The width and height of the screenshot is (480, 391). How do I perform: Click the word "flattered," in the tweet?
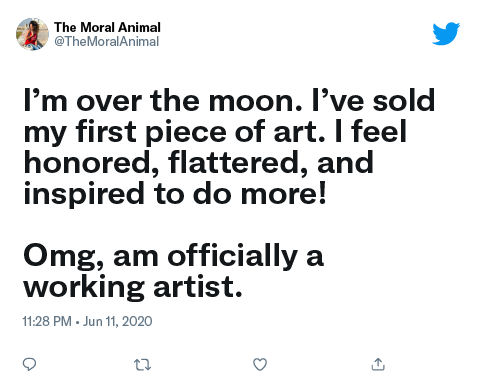click(x=238, y=163)
